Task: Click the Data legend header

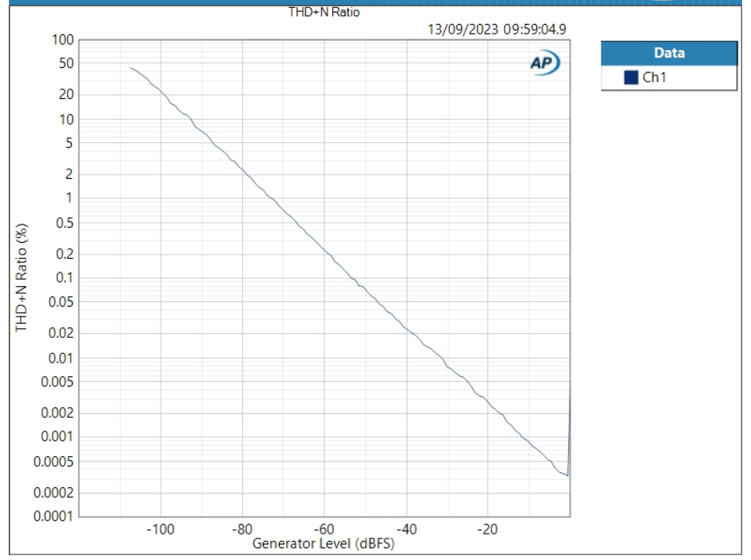Action: [669, 54]
